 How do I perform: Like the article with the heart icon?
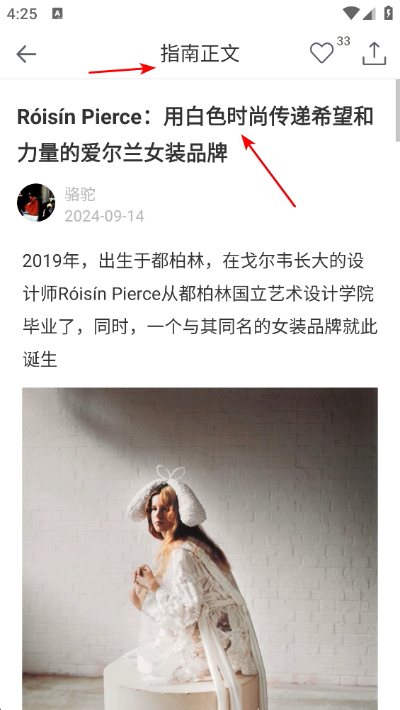tap(322, 53)
